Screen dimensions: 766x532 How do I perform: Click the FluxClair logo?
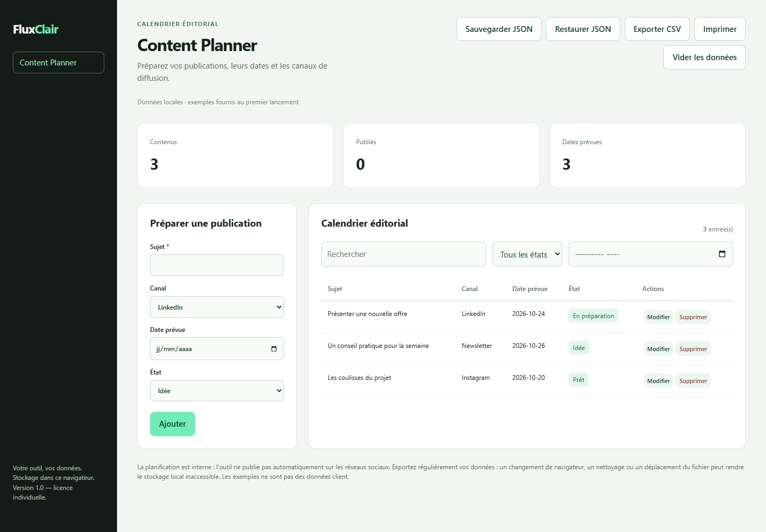36,29
